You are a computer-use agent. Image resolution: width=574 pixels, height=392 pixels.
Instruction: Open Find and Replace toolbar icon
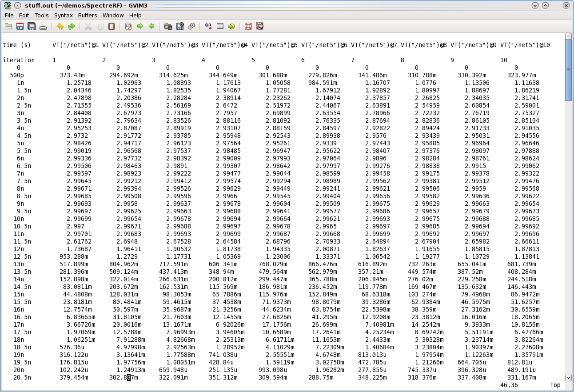click(x=128, y=26)
